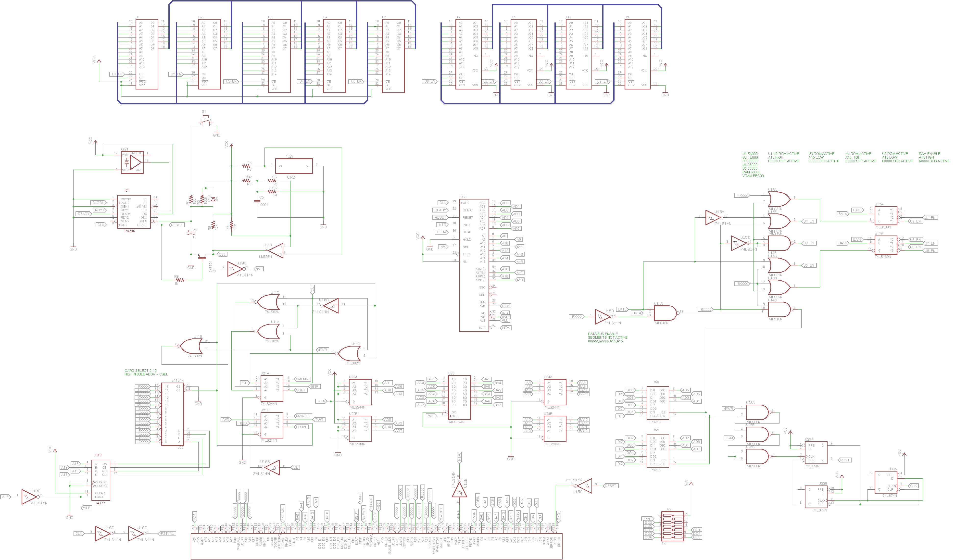
Task: Click the 'U4 ROM ACTIVE' note
Action: coord(858,154)
